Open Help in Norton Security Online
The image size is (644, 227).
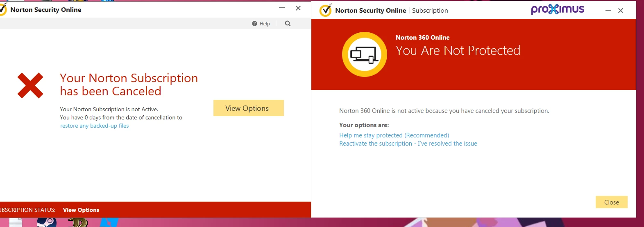pos(261,24)
